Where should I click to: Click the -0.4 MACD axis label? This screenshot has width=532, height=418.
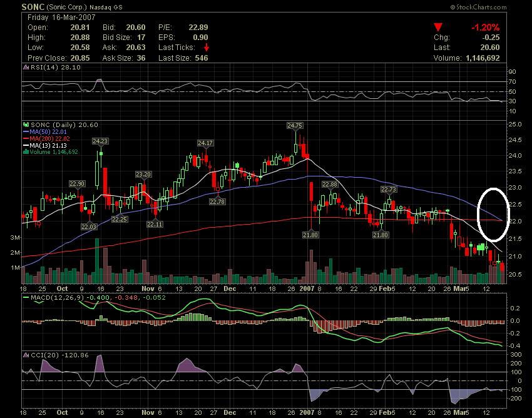514,345
